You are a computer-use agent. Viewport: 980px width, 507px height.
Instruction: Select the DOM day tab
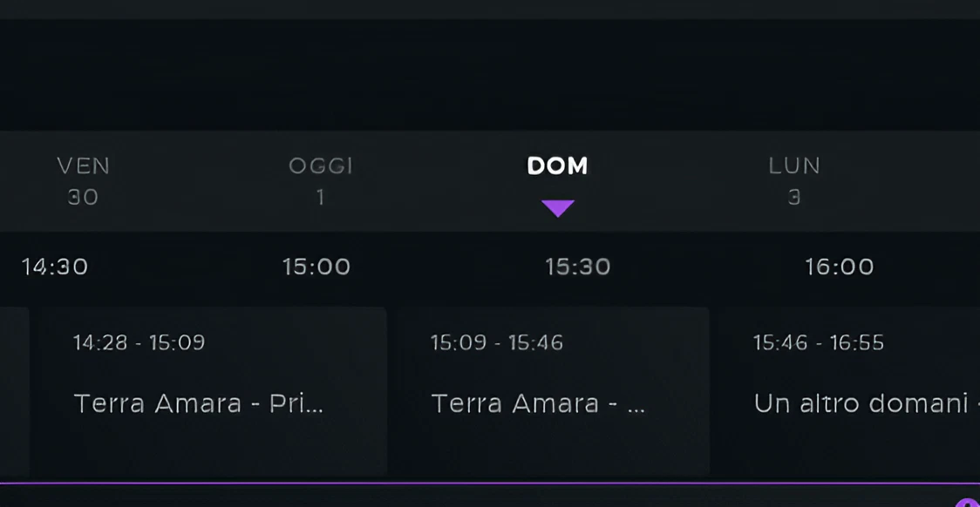point(557,166)
